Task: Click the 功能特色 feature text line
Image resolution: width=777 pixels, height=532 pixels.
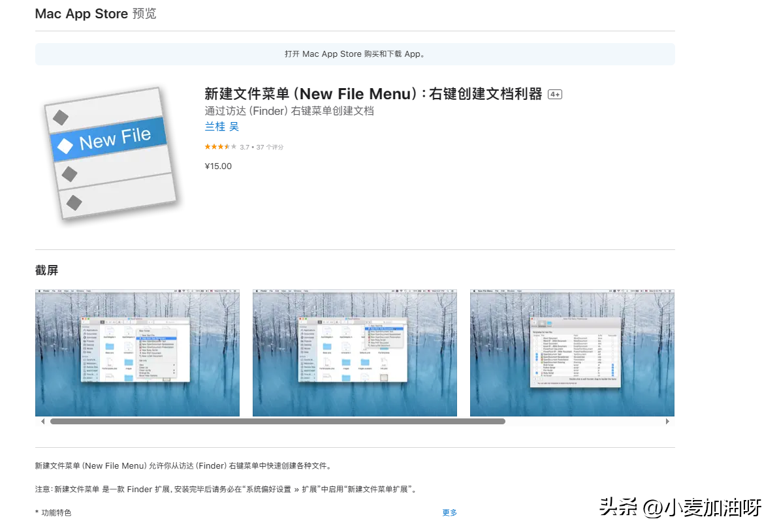Action: click(55, 512)
